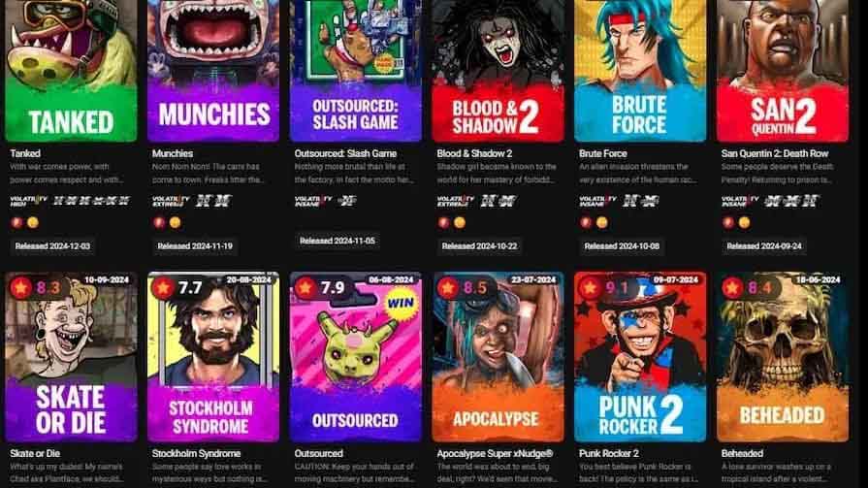This screenshot has height=488, width=868.
Task: Open the Tanked game thumbnail
Action: pyautogui.click(x=71, y=71)
